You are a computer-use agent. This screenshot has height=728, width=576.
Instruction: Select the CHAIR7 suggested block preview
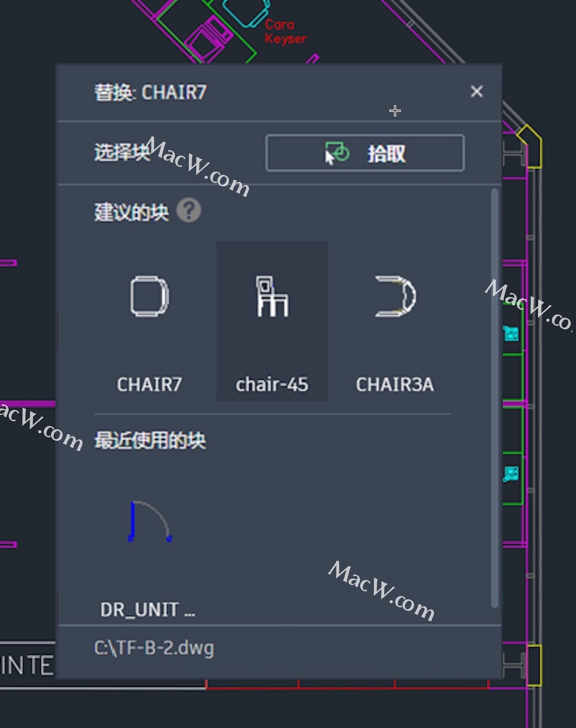point(149,321)
